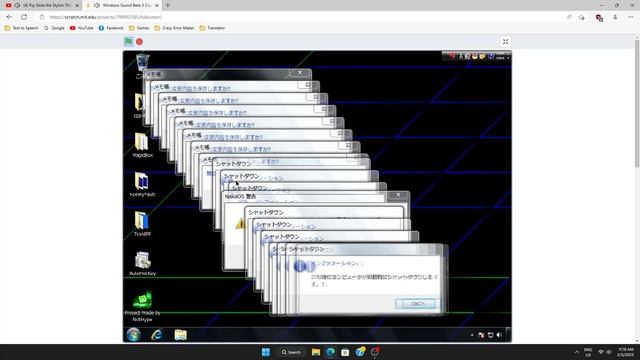Open the YouTube bookmark
Image resolution: width=640 pixels, height=360 pixels.
click(x=82, y=28)
